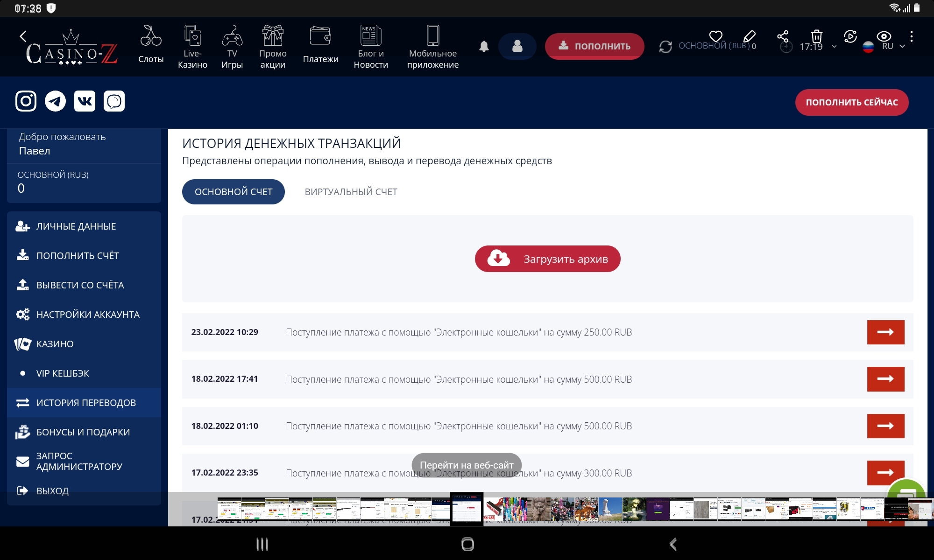Image resolution: width=934 pixels, height=560 pixels.
Task: Open the three-dot overflow menu
Action: point(911,36)
